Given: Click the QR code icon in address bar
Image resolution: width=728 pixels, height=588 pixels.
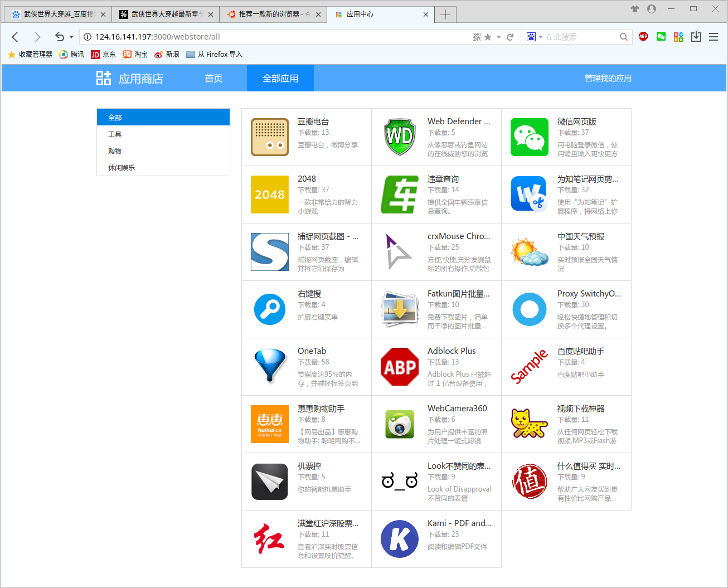Looking at the screenshot, I should click(x=477, y=37).
